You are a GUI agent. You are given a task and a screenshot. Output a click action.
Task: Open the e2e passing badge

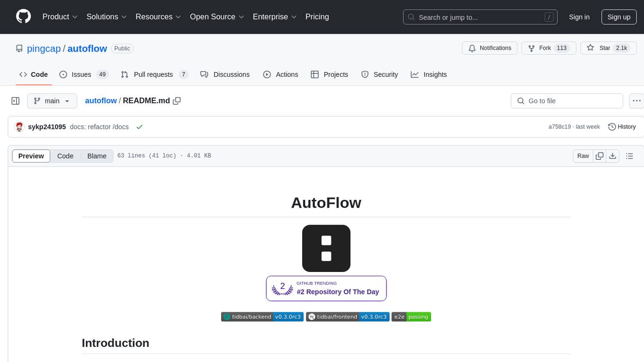(411, 317)
